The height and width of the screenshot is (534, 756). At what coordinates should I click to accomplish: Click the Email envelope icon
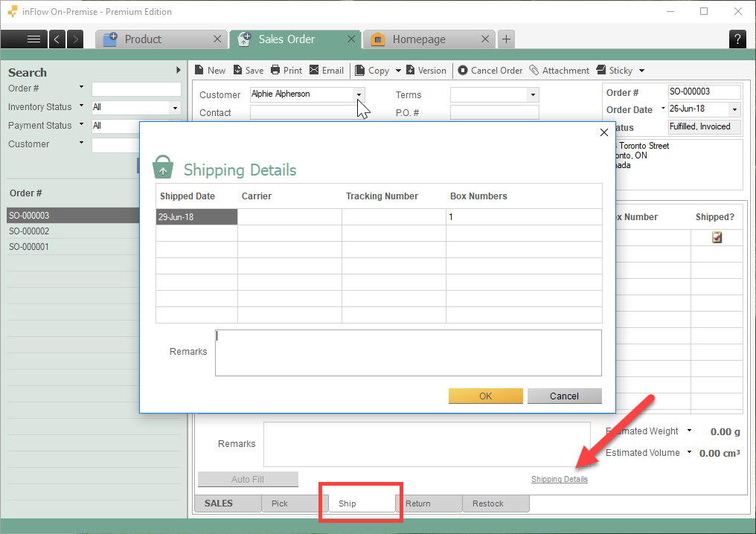click(314, 70)
